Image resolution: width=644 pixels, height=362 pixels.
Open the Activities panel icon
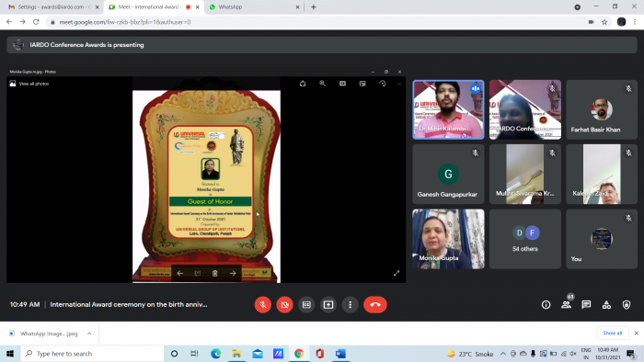(x=606, y=305)
